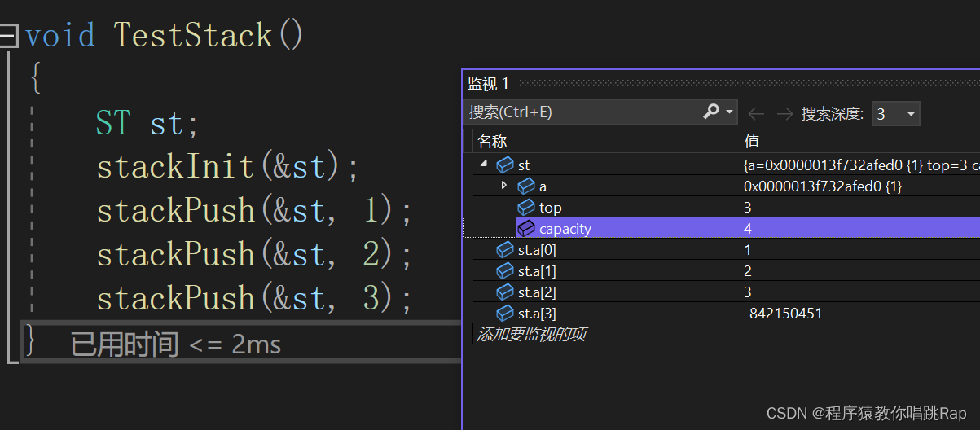Click the elapsed time '<= 2ms' PerfTip
This screenshot has width=980, height=430.
[175, 344]
